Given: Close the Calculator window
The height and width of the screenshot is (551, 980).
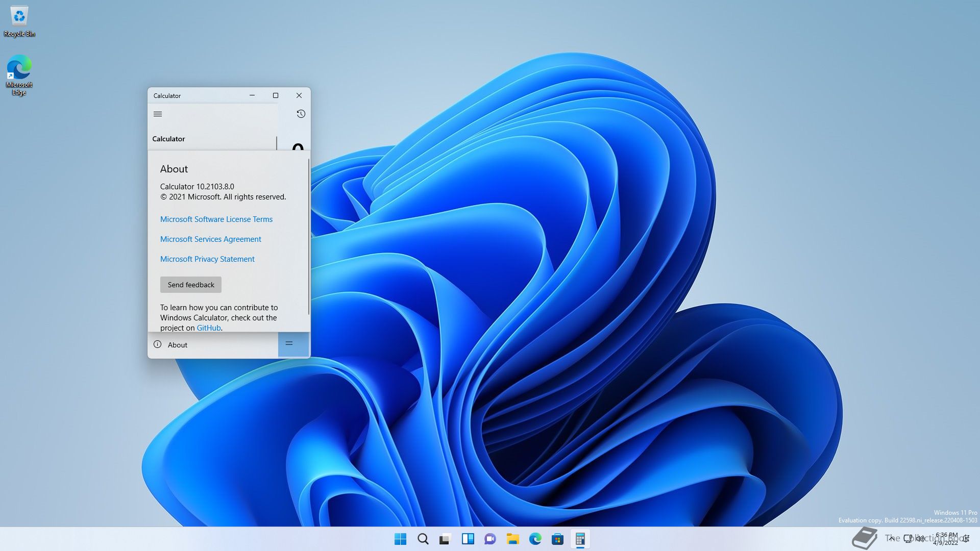Looking at the screenshot, I should (299, 95).
